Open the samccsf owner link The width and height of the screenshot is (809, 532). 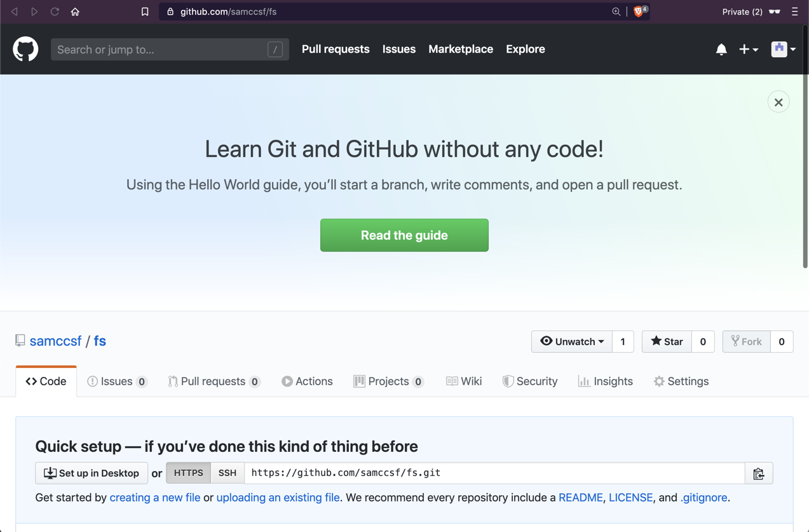click(x=56, y=341)
